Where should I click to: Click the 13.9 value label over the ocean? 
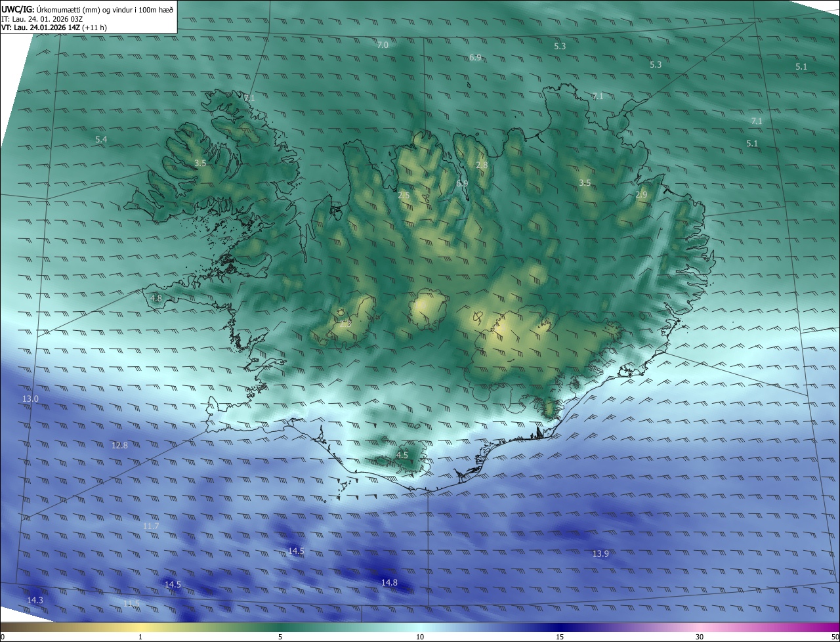click(600, 554)
